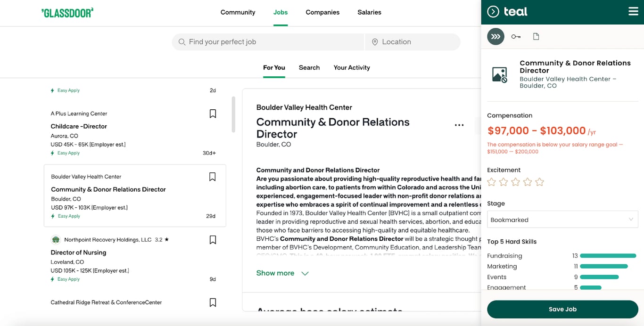
Task: Rate excitement four stars
Action: (x=528, y=182)
